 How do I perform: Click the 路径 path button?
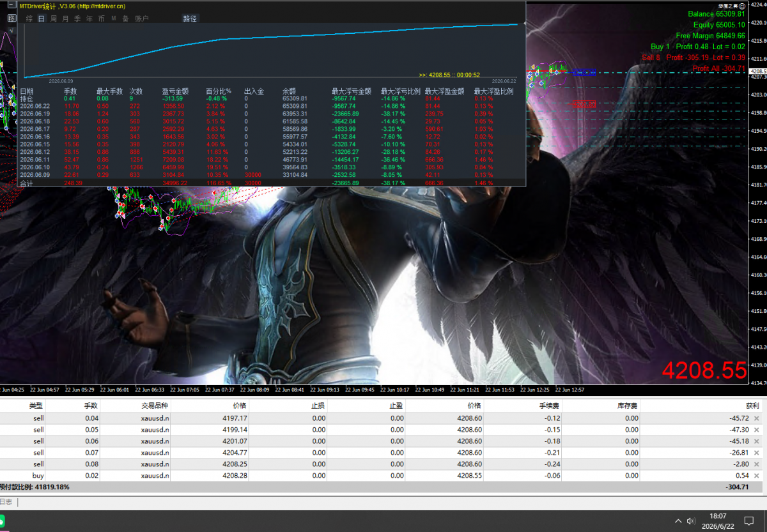(190, 19)
